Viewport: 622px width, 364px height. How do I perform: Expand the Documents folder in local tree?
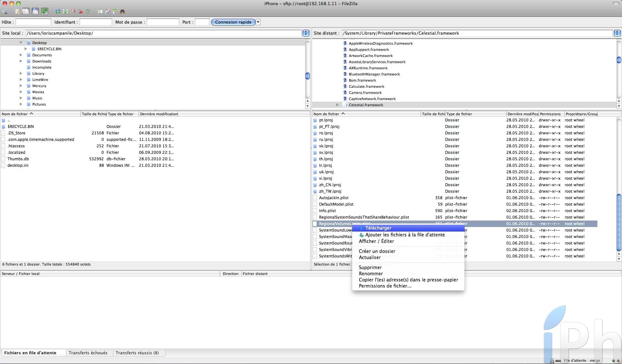[x=21, y=55]
